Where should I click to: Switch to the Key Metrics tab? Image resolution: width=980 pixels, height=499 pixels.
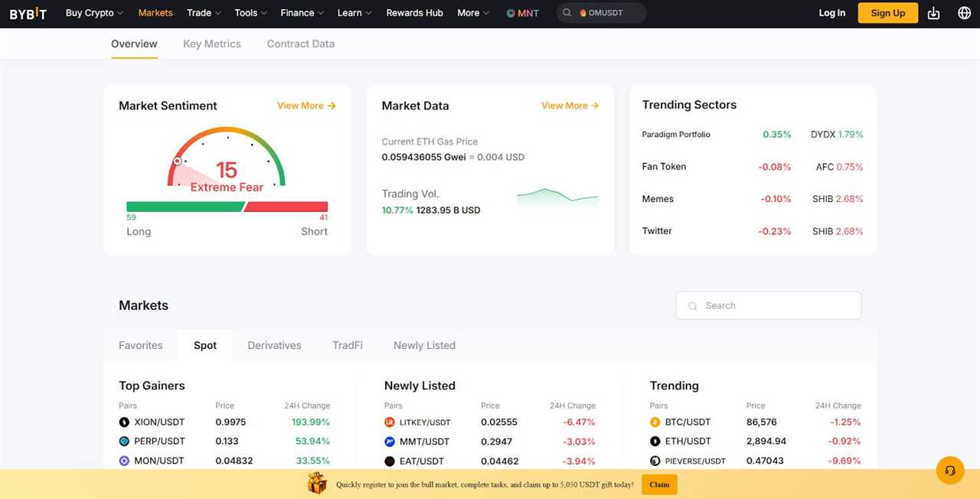pyautogui.click(x=212, y=44)
